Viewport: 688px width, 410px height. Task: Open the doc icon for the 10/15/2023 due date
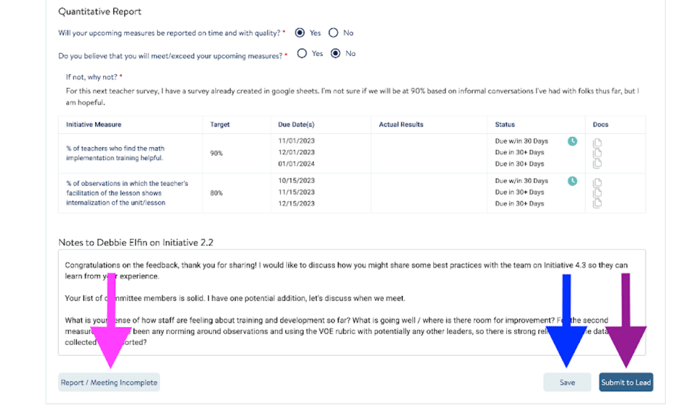pos(597,183)
